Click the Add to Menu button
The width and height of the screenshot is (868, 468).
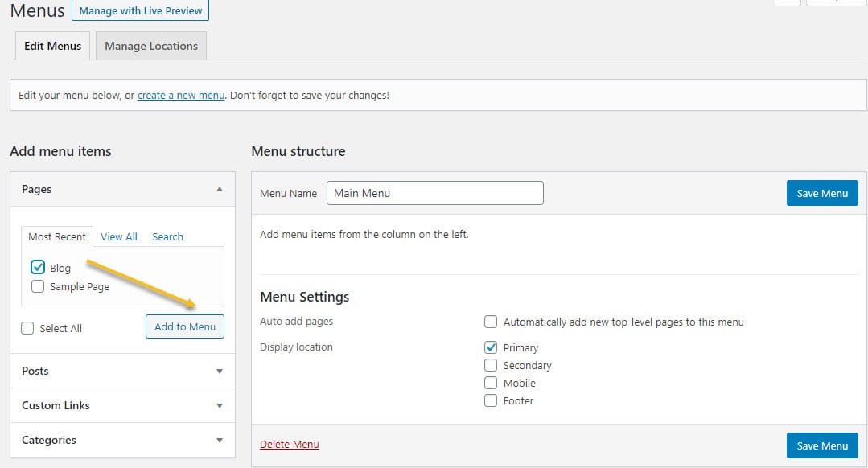(184, 326)
